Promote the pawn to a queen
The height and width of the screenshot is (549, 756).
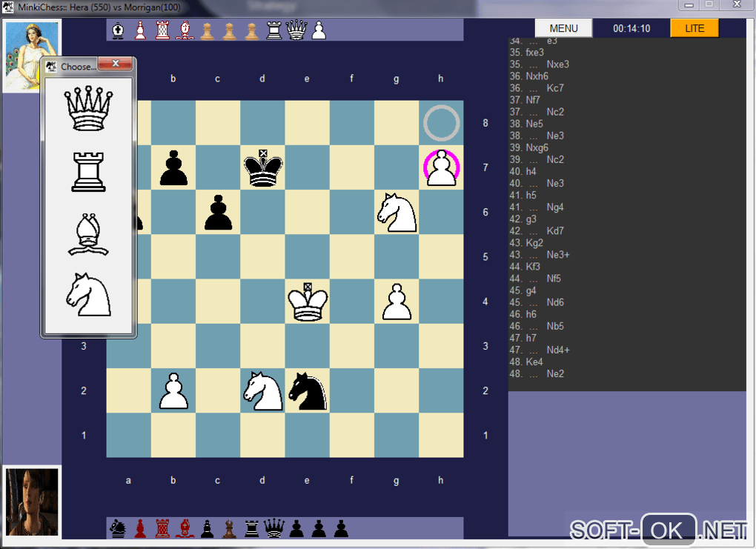coord(88,108)
